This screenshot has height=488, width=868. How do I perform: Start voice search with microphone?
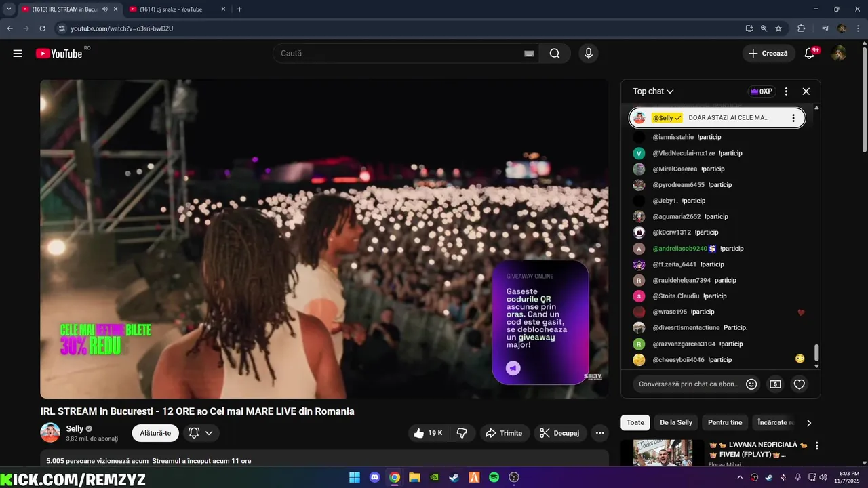tap(588, 54)
